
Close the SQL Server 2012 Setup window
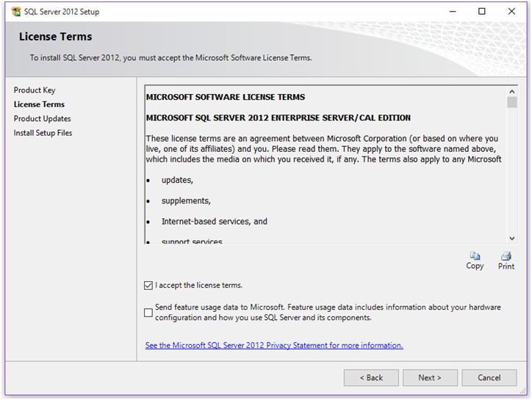coord(511,12)
